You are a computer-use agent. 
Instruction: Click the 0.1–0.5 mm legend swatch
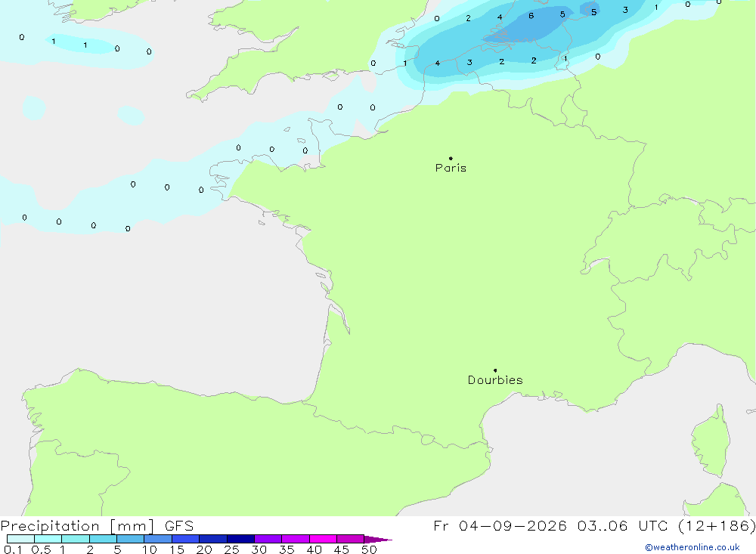coord(20,539)
